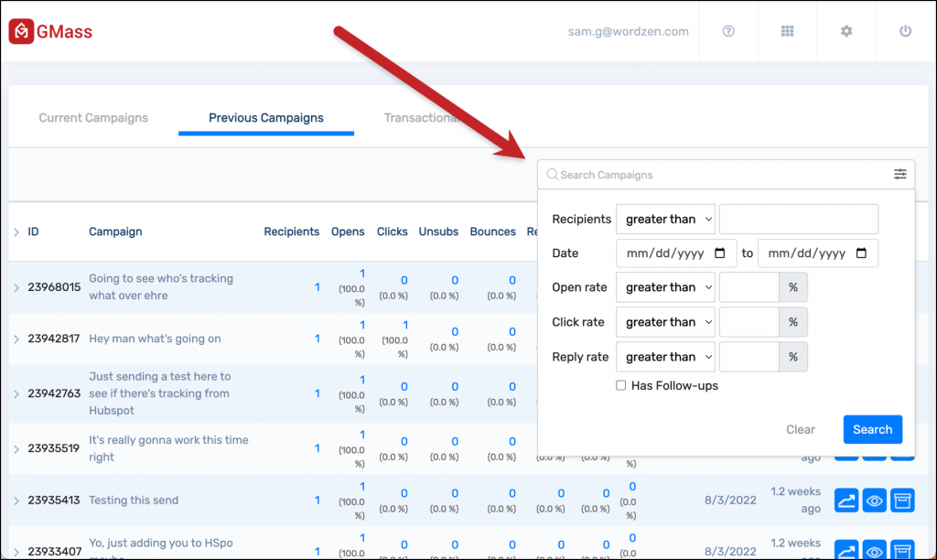Click the power sign-out icon
The width and height of the screenshot is (937, 560).
click(x=904, y=30)
